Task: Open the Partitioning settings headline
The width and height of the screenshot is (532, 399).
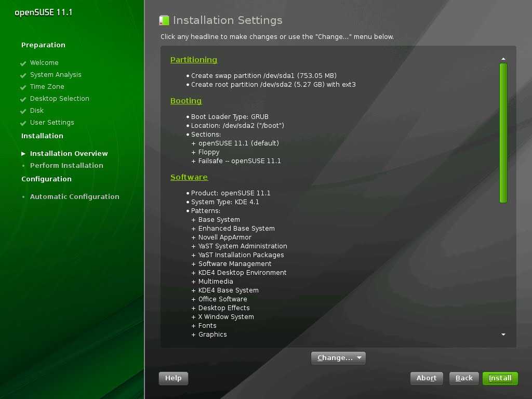Action: [x=194, y=60]
